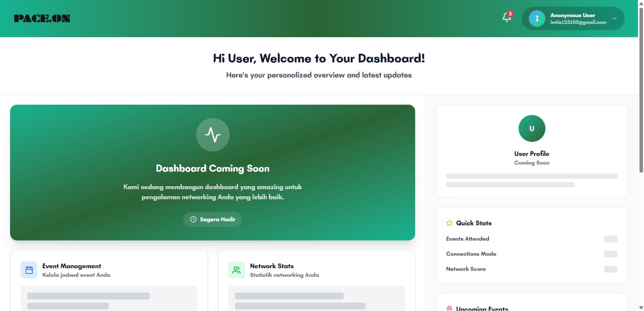Click the Network Stats heading
The image size is (644, 311).
pyautogui.click(x=272, y=266)
